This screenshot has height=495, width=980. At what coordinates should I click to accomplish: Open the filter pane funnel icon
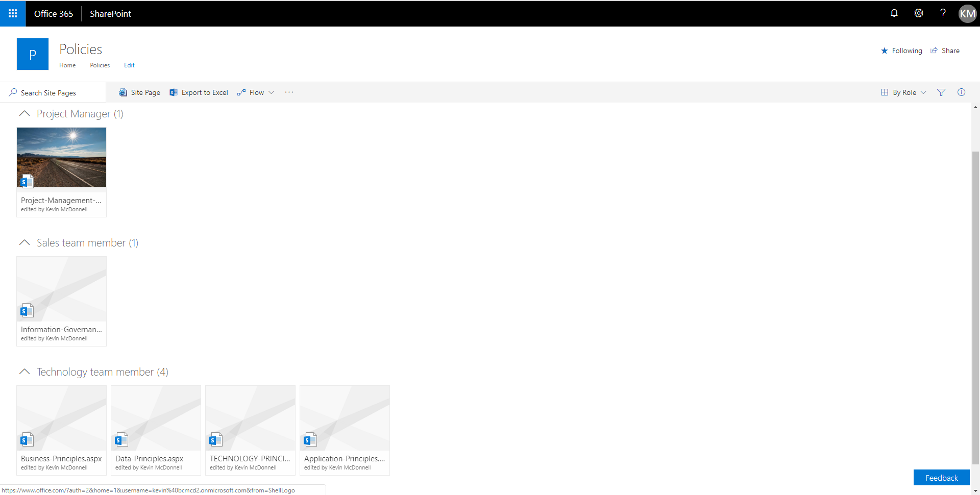(x=941, y=92)
